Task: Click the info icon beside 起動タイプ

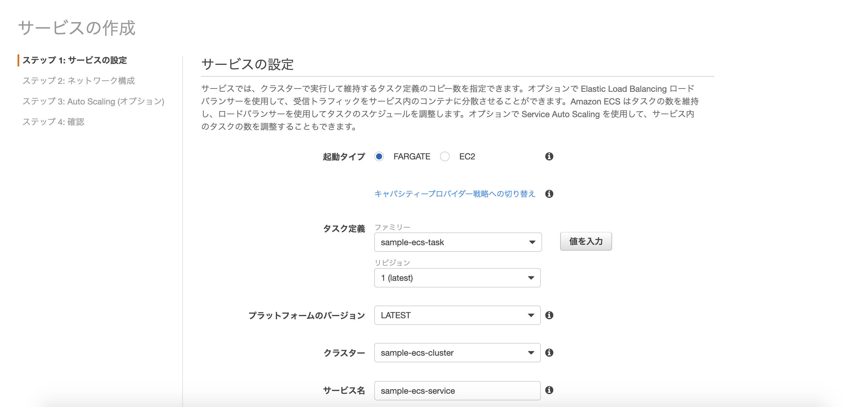Action: (549, 156)
